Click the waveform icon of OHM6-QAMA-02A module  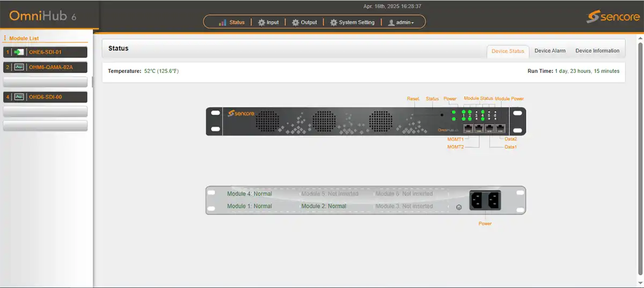pyautogui.click(x=19, y=67)
